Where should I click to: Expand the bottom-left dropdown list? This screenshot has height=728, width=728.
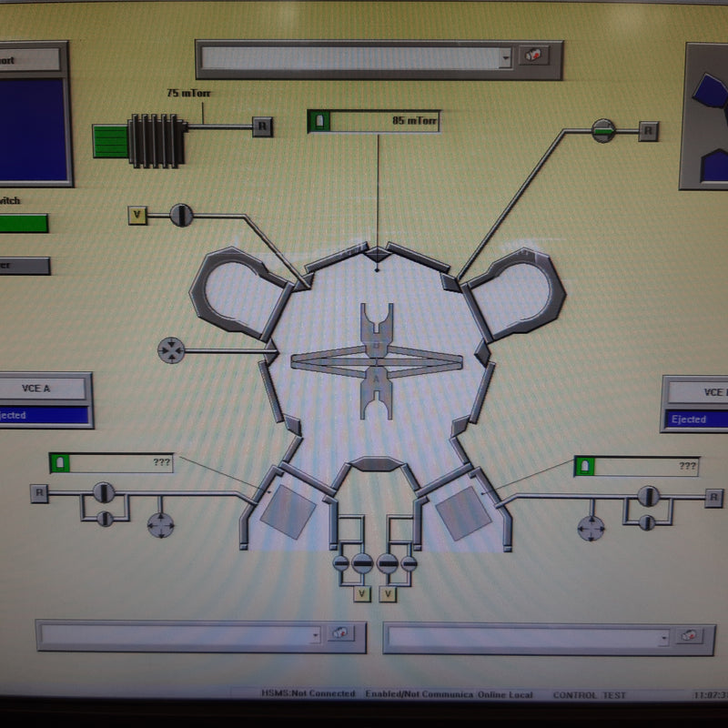pyautogui.click(x=315, y=635)
